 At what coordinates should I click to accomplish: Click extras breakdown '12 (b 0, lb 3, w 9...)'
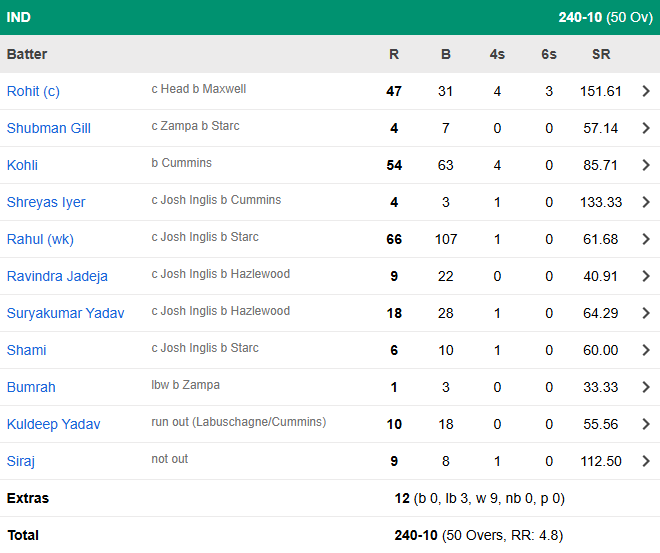click(479, 498)
